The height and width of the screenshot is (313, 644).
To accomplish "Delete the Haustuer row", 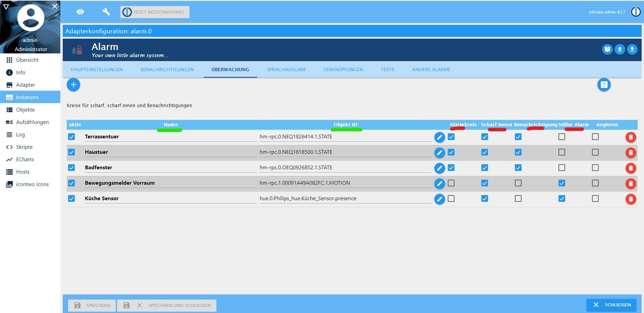I will coord(631,152).
